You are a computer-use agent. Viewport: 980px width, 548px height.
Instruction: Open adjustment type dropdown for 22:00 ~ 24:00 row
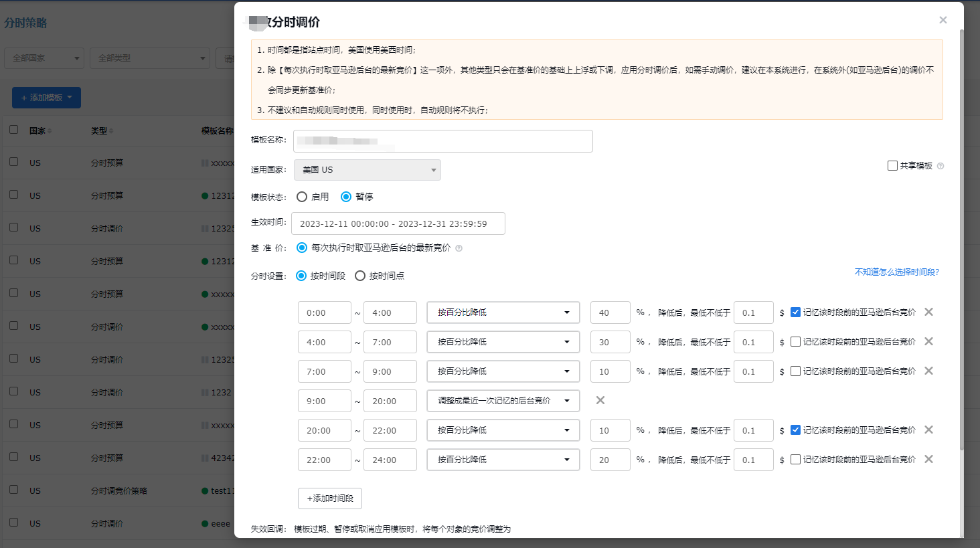tap(503, 460)
